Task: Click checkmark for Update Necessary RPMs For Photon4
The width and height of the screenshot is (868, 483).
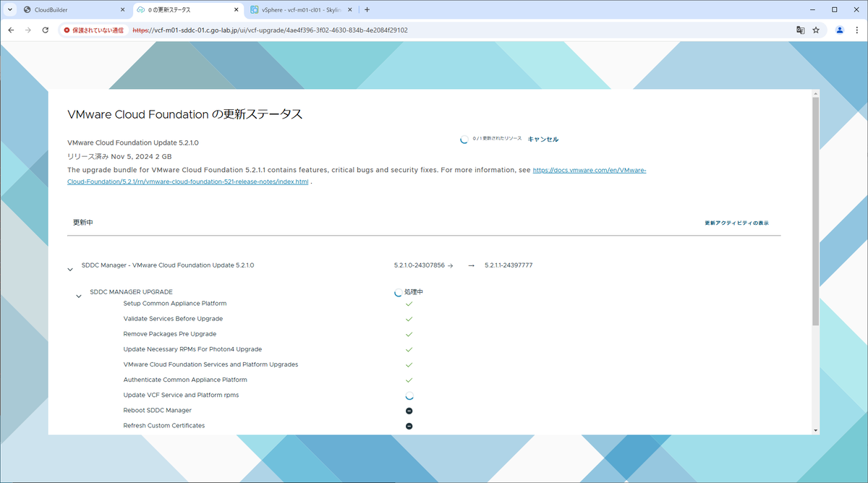Action: 409,349
